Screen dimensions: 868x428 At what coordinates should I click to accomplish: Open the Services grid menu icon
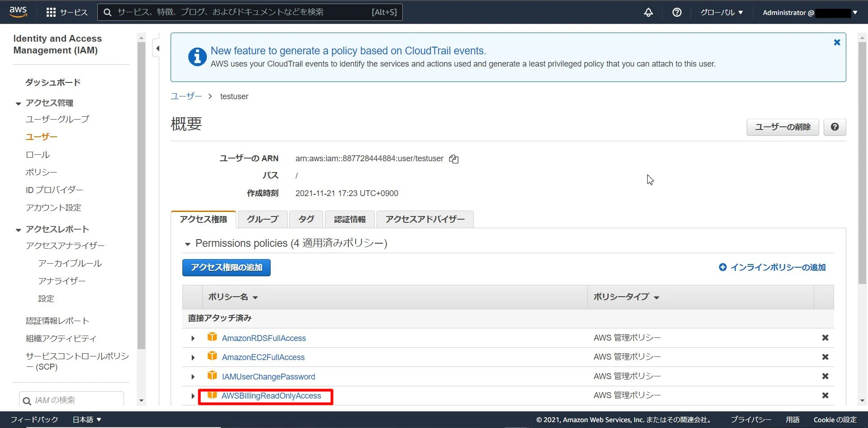click(51, 12)
